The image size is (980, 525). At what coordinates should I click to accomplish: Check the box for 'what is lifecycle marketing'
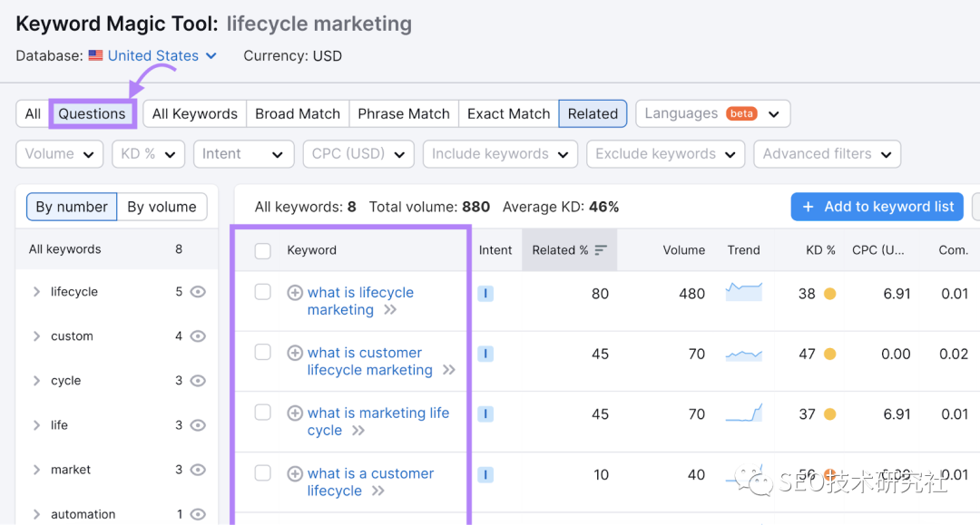(x=263, y=292)
